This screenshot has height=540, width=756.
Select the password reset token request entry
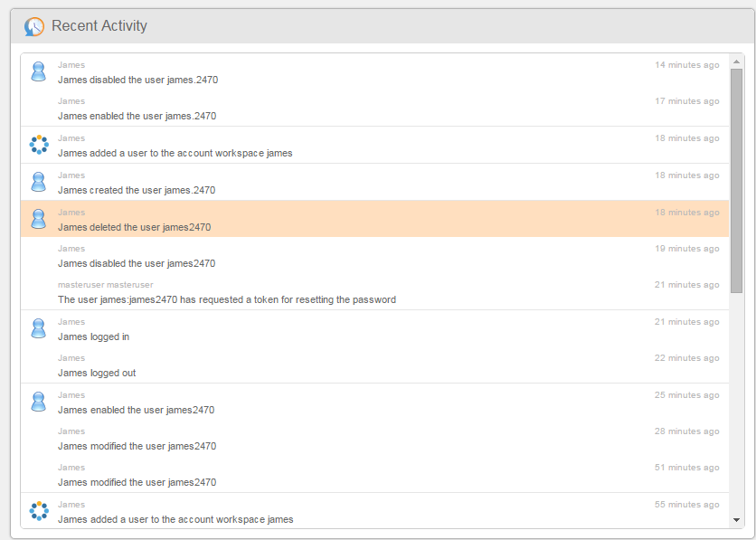click(226, 299)
